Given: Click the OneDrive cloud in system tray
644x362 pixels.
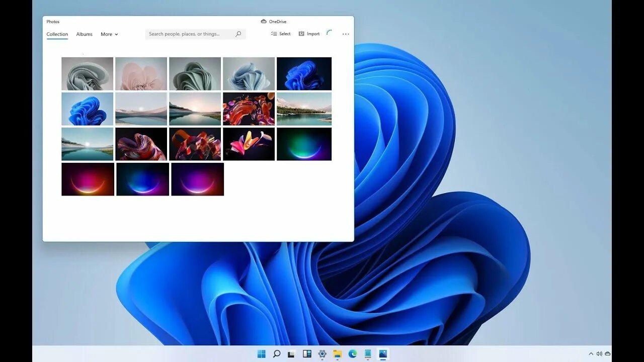Looking at the screenshot, I should 608,354.
